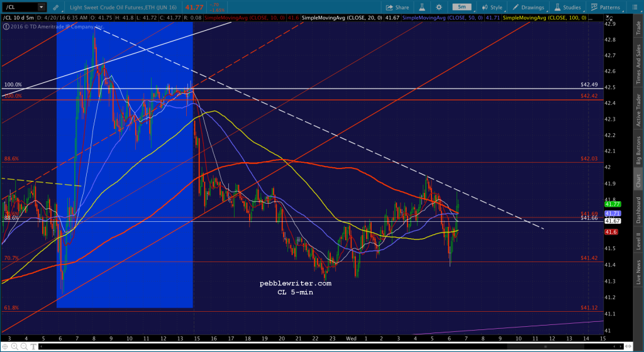The image size is (644, 352).
Task: Click the scrollbar left arrow
Action: click(x=41, y=347)
